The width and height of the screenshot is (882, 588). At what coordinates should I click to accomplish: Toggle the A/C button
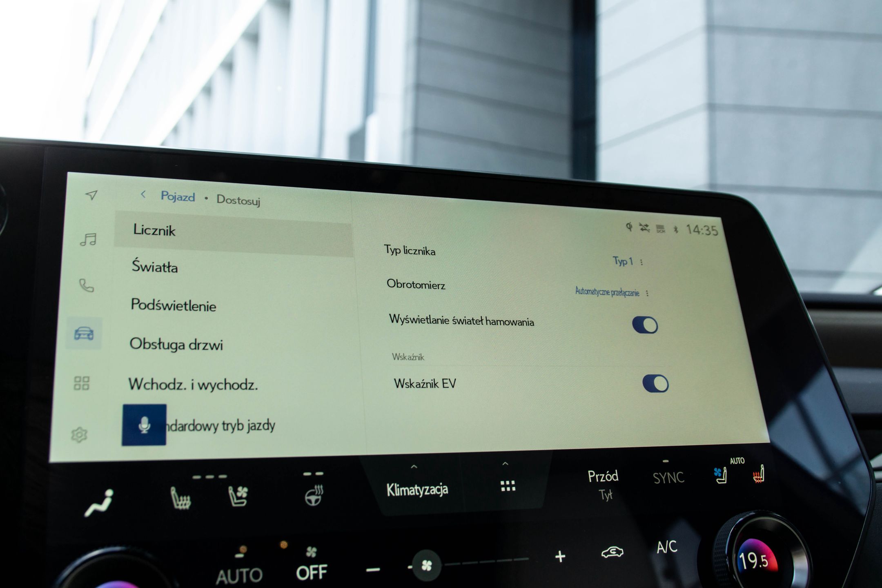tap(666, 547)
